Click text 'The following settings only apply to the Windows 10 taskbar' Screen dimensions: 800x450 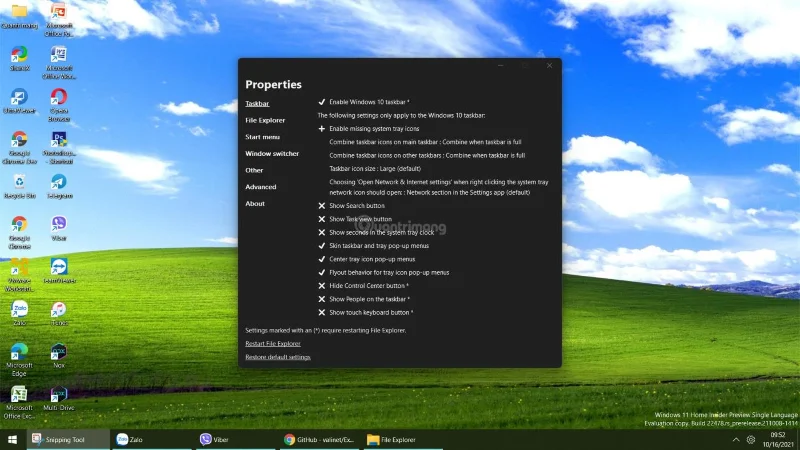401,115
